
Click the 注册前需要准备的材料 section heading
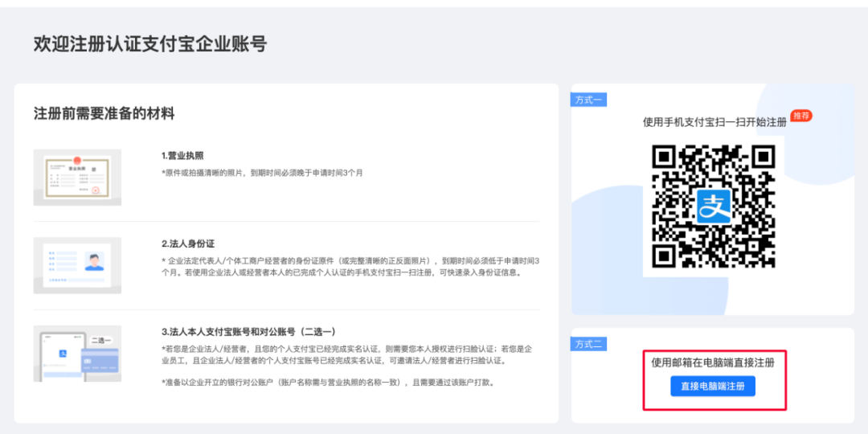click(x=104, y=113)
